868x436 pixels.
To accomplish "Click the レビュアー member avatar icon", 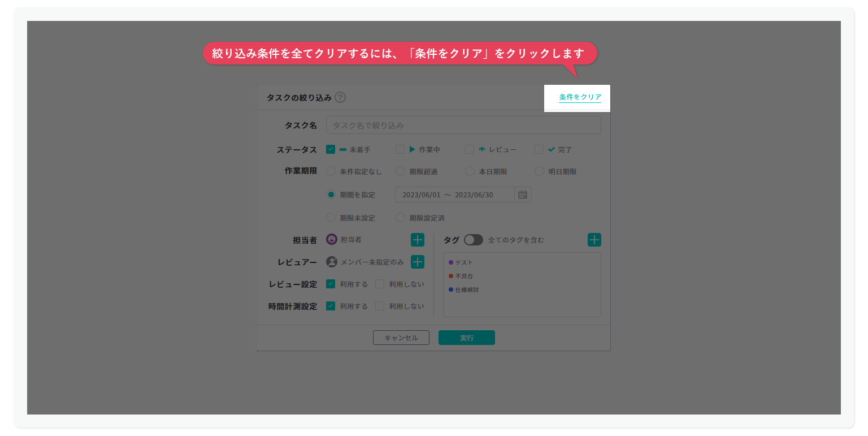I will [x=332, y=262].
